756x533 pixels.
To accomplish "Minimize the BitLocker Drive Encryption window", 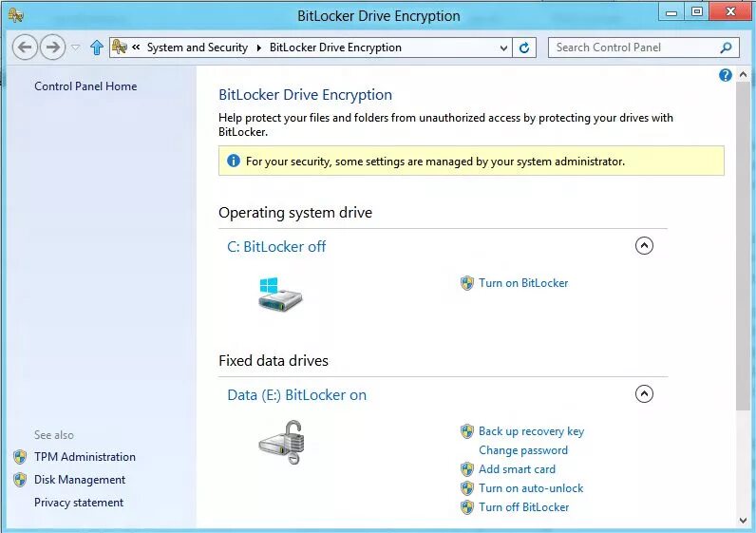I will click(671, 12).
